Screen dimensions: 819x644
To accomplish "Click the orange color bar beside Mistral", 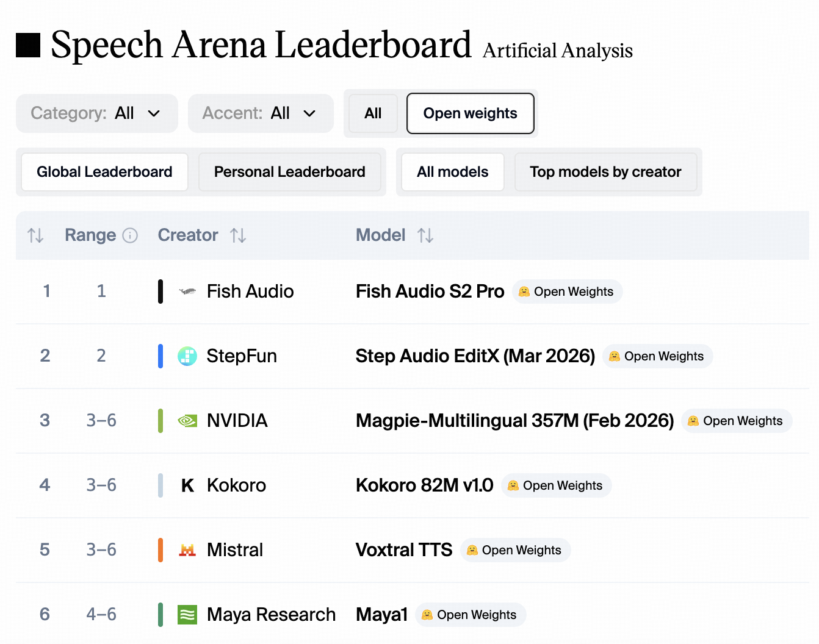I will pyautogui.click(x=161, y=550).
